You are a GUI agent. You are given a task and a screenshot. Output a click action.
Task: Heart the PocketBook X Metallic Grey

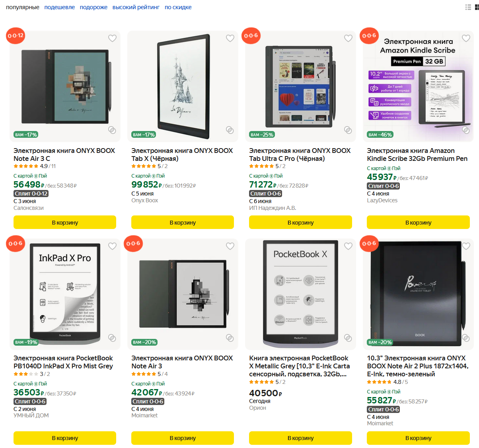click(348, 246)
